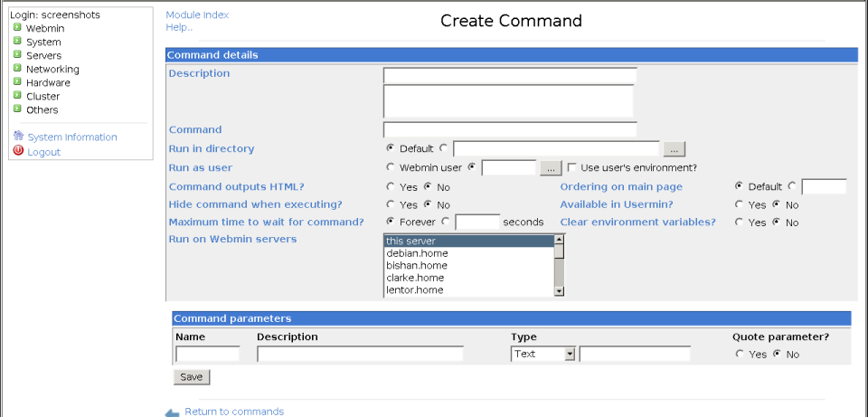Choose Webmin user radio option

(391, 167)
